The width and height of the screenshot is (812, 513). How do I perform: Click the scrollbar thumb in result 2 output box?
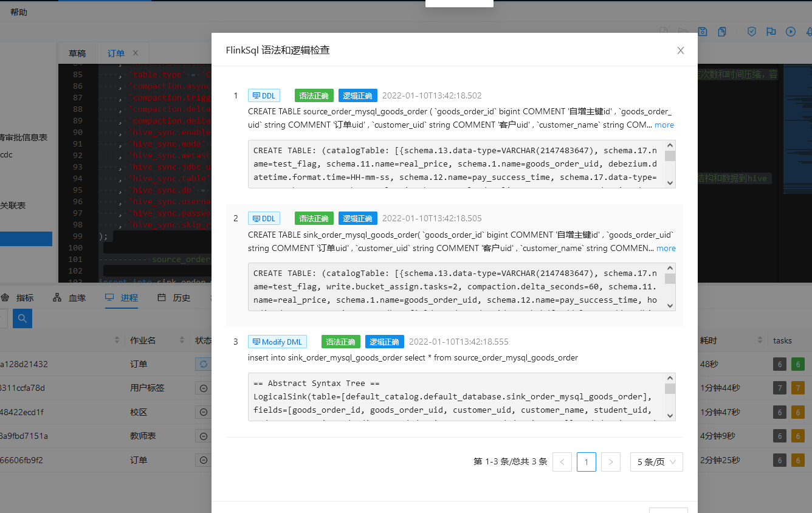[x=670, y=279]
